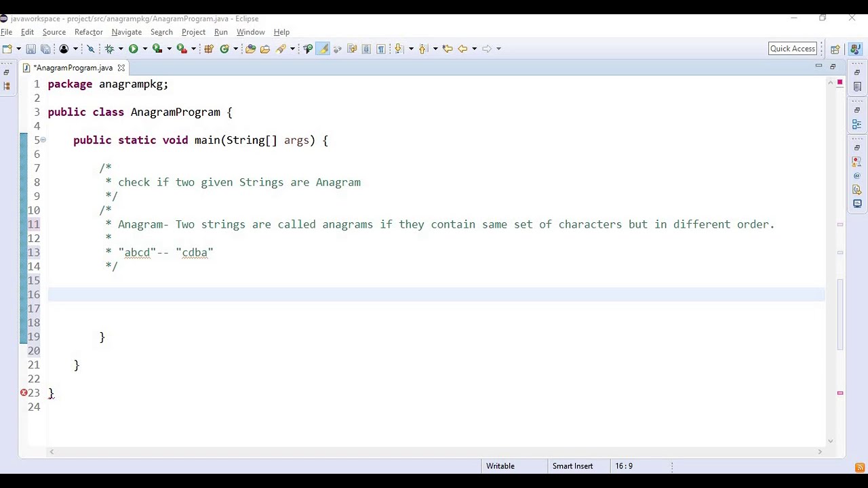
Task: Open dropdown next to External Tools icon
Action: 194,49
